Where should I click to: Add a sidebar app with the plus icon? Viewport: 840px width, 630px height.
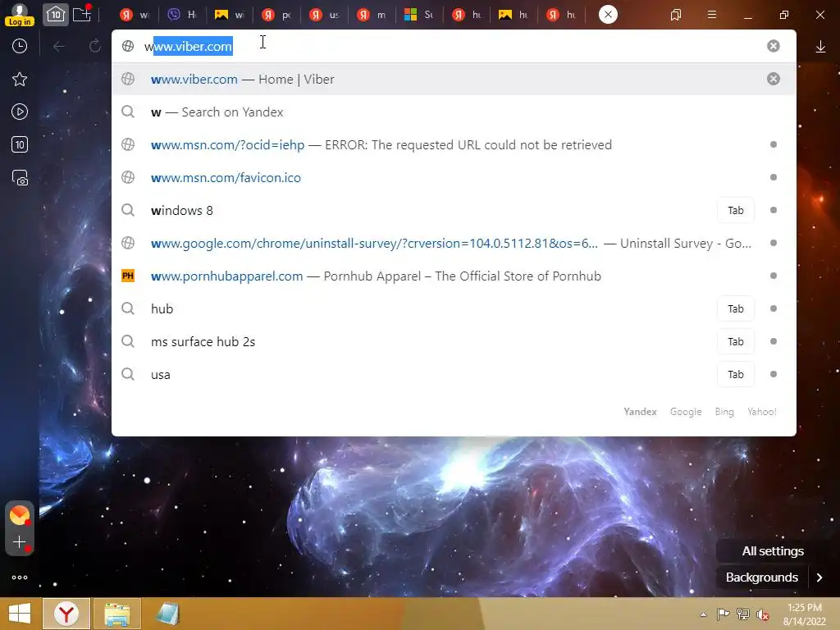[20, 542]
